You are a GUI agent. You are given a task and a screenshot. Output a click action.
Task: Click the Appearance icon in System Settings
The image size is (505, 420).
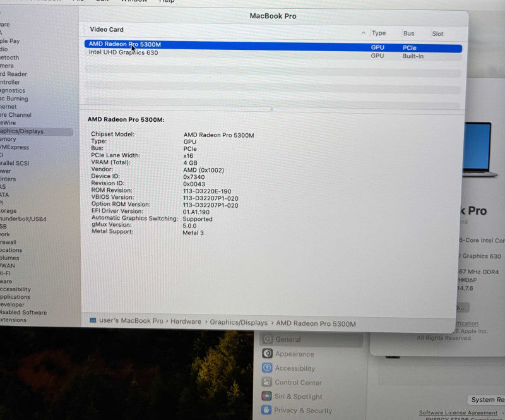[267, 354]
